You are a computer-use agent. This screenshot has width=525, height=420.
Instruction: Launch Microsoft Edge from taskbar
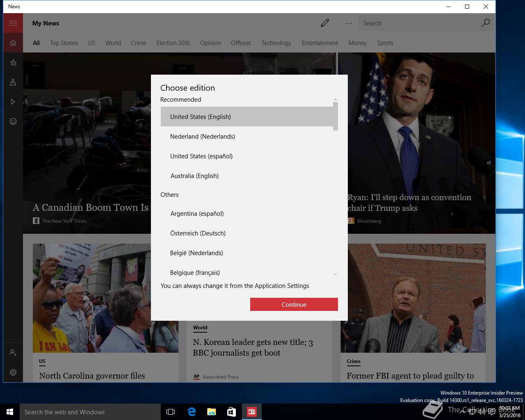point(191,412)
